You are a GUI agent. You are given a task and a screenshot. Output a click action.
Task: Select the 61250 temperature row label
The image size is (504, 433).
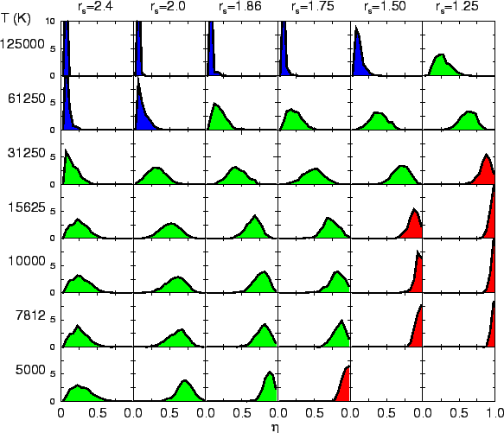(27, 99)
